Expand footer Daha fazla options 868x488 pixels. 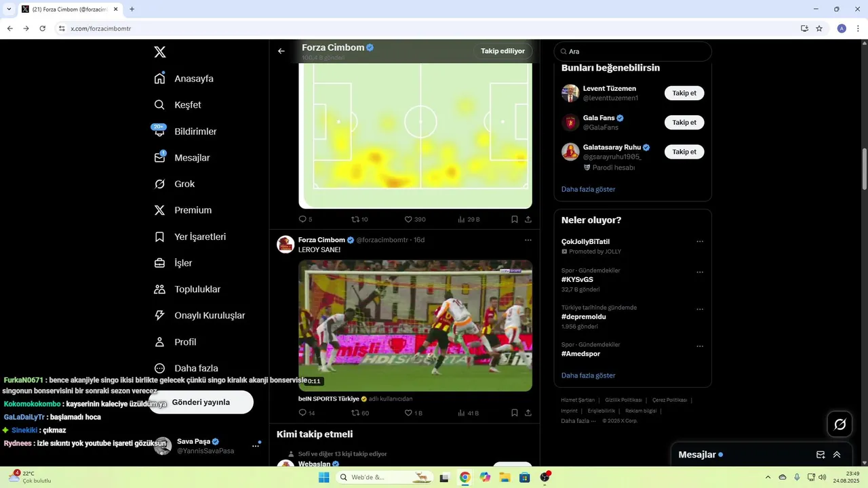578,421
